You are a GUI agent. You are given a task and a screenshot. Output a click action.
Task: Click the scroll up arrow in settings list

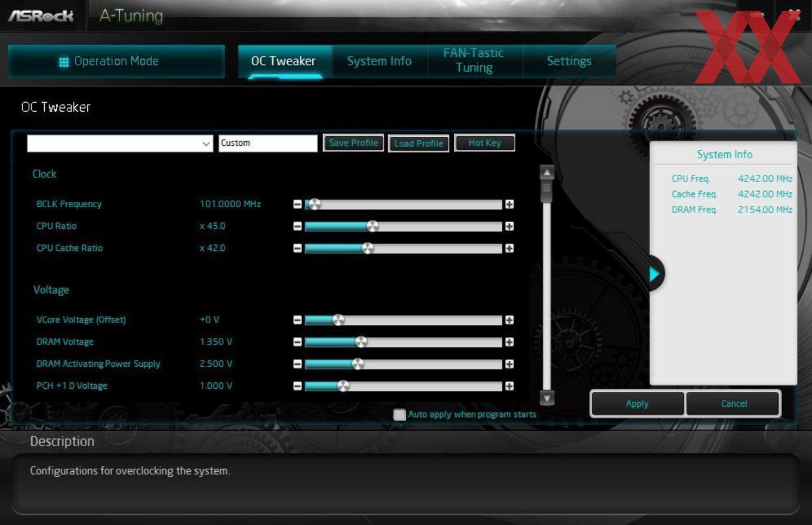point(547,173)
